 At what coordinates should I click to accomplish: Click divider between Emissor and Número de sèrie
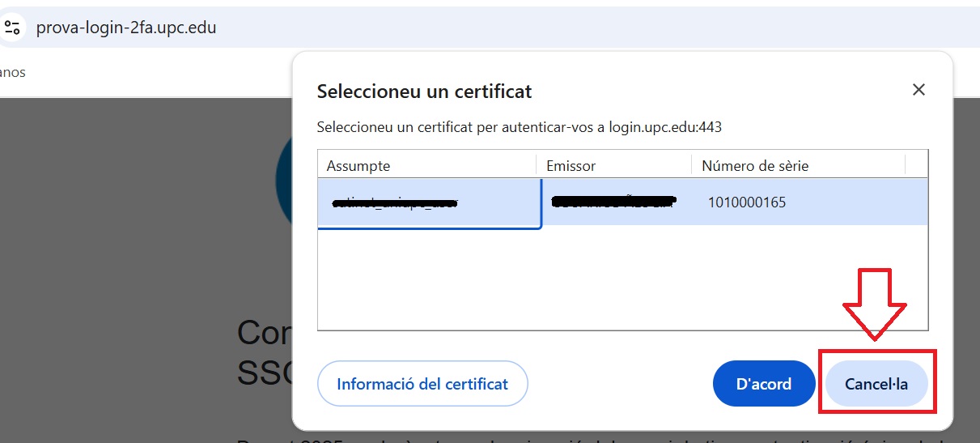pos(692,166)
